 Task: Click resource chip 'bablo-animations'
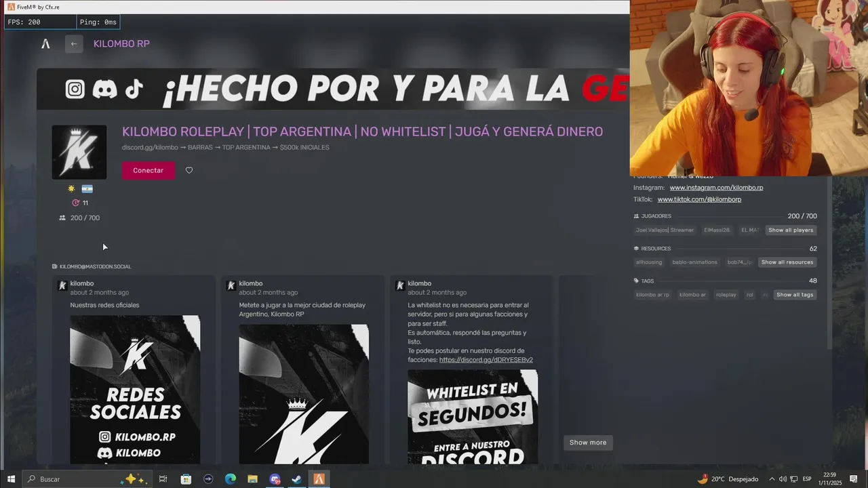[x=694, y=262]
